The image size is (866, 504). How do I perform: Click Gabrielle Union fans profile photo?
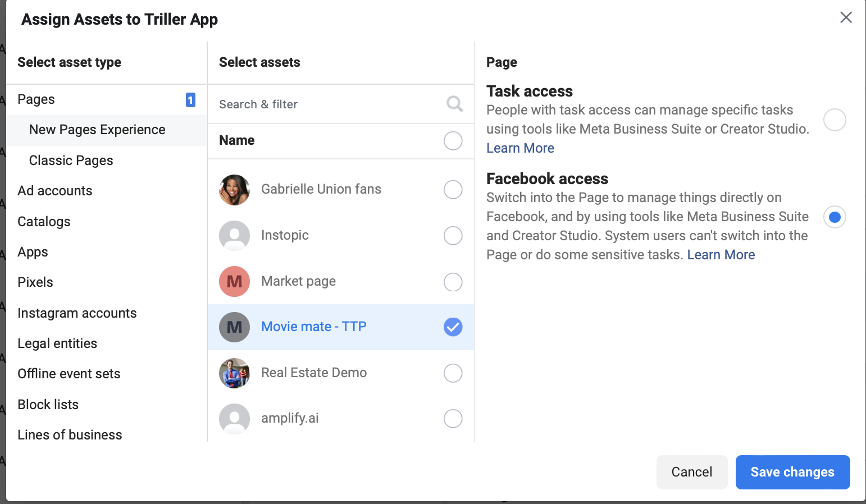pyautogui.click(x=234, y=190)
